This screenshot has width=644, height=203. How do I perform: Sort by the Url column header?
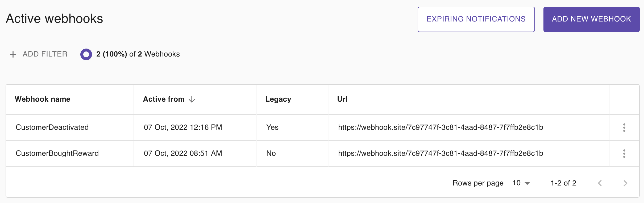pyautogui.click(x=342, y=99)
